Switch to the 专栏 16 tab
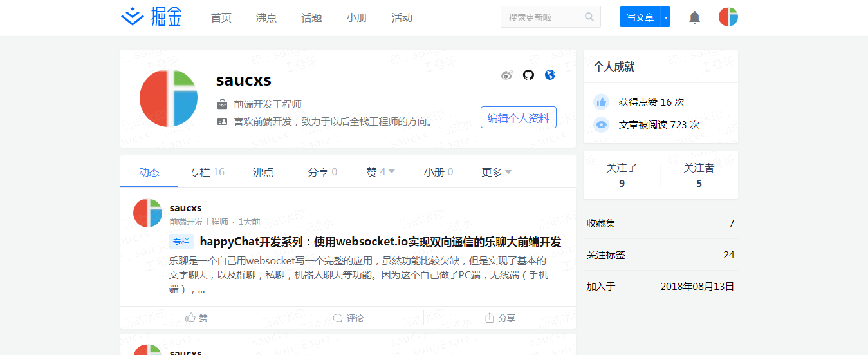 (x=207, y=172)
